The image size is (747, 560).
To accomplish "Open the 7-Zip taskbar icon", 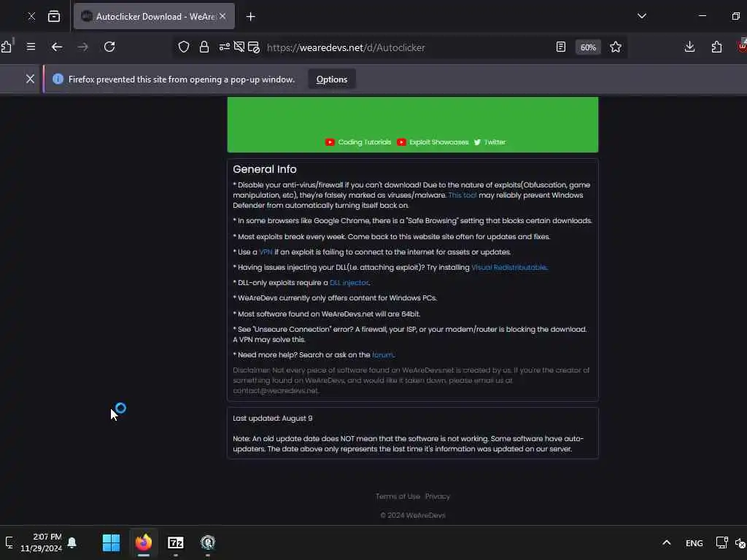I will pyautogui.click(x=176, y=542).
